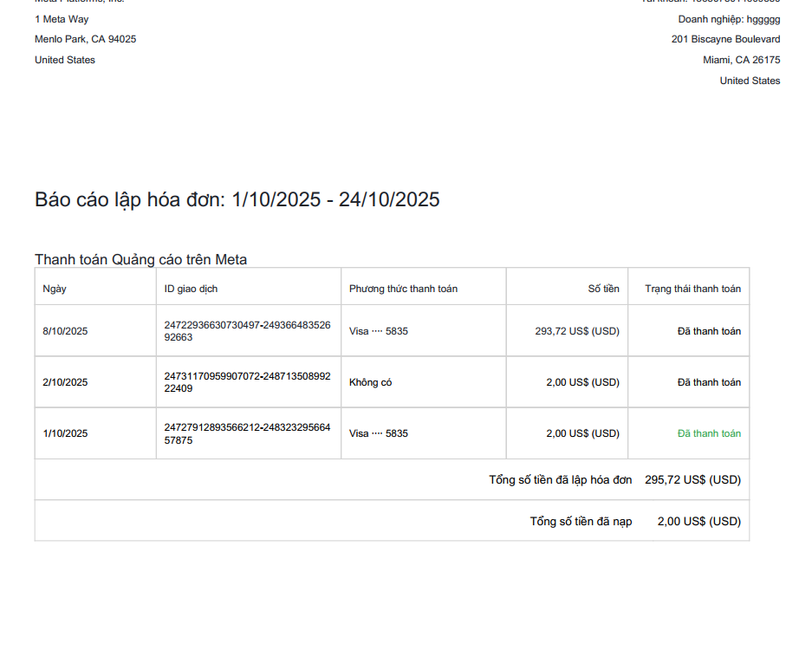Click the 'Trạng thái thanh toán' column header
Image resolution: width=812 pixels, height=657 pixels.
pyautogui.click(x=693, y=289)
